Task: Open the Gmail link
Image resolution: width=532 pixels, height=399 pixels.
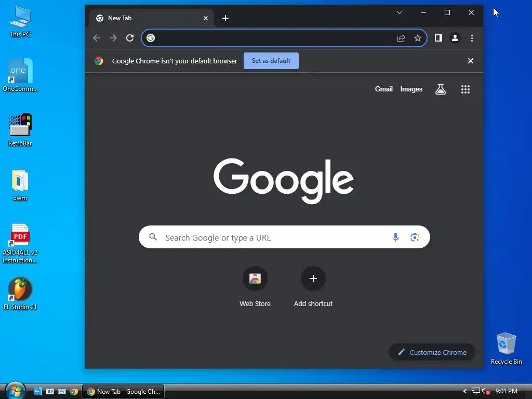Action: coord(384,89)
